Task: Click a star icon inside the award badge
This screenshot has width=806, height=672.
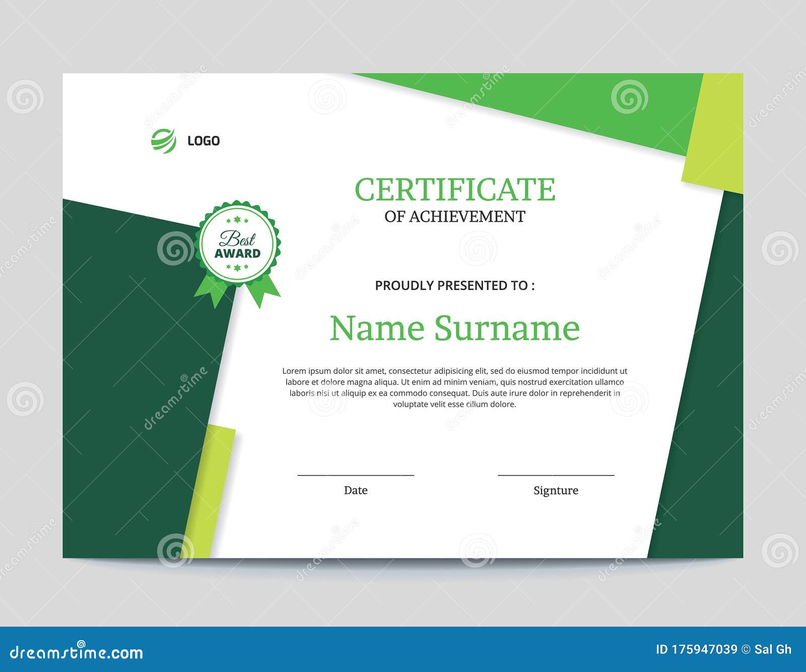Action: pos(237,219)
